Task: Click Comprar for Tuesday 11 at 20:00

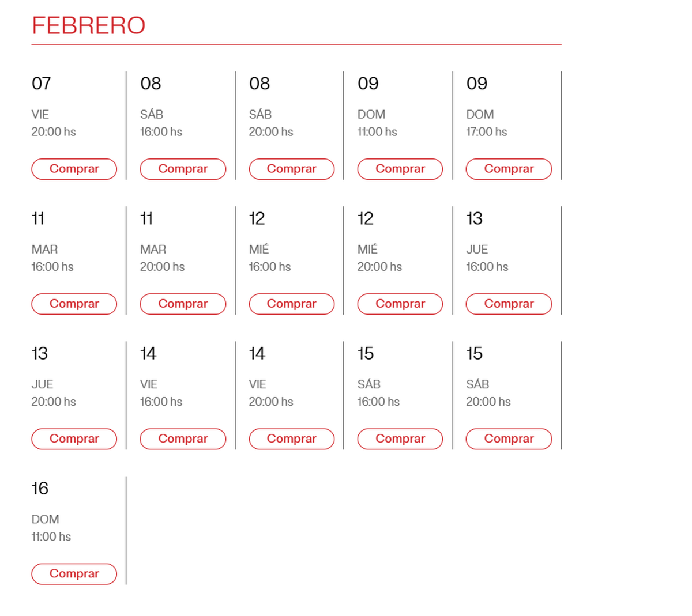Action: [183, 304]
